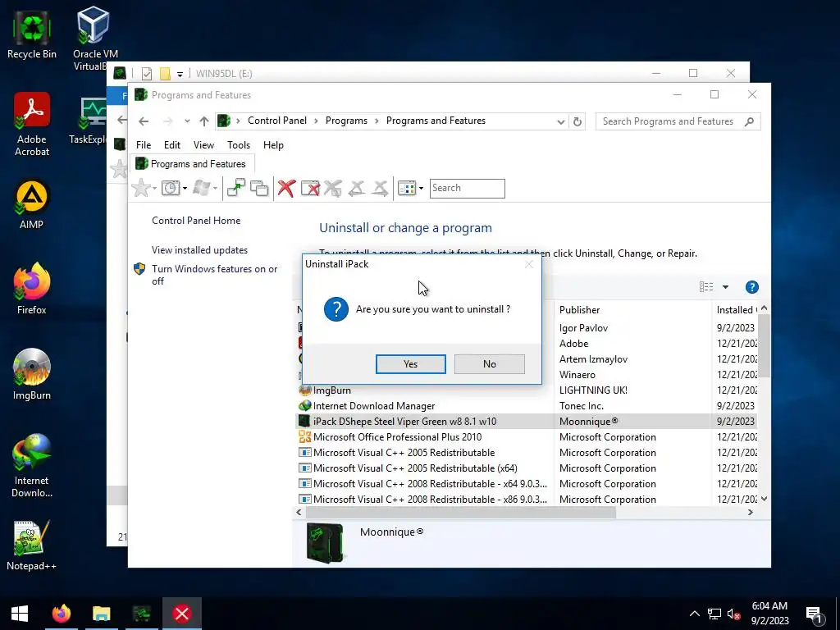Open the Internet Download Manager desktop icon
The image size is (840, 630).
click(32, 466)
